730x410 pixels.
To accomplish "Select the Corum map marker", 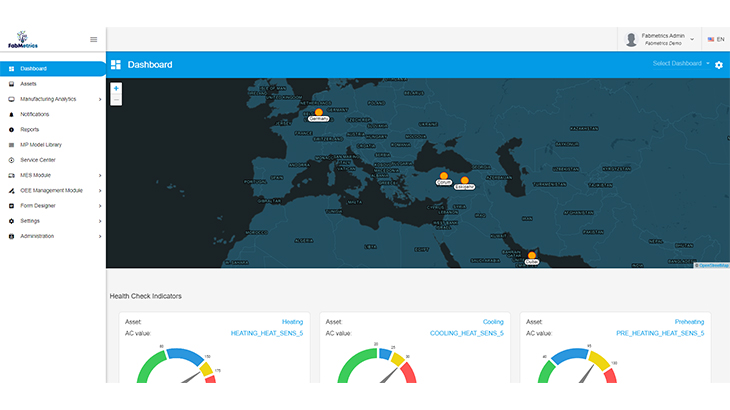I will click(x=444, y=176).
